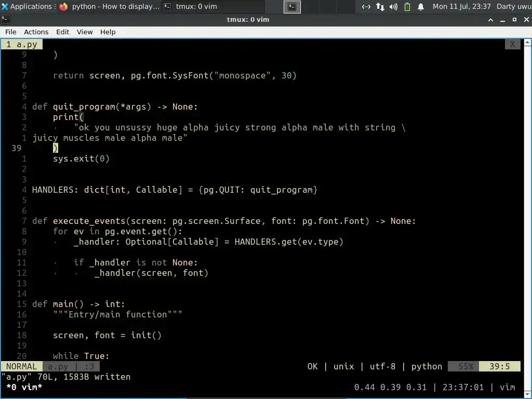The image size is (532, 399).
Task: Click the 'print(' line
Action: [68, 117]
